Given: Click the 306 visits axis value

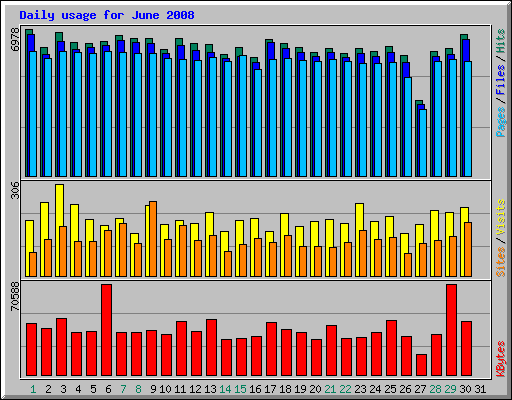Looking at the screenshot, I should point(15,190).
